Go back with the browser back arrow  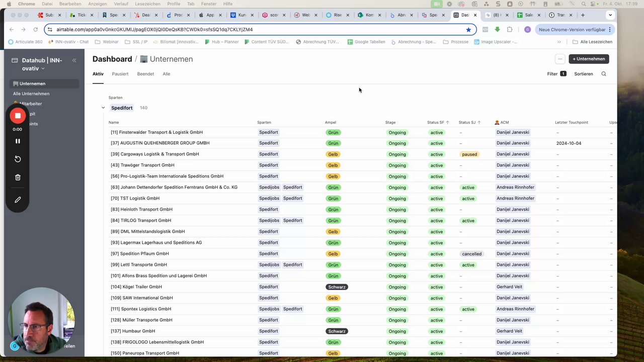click(x=12, y=30)
